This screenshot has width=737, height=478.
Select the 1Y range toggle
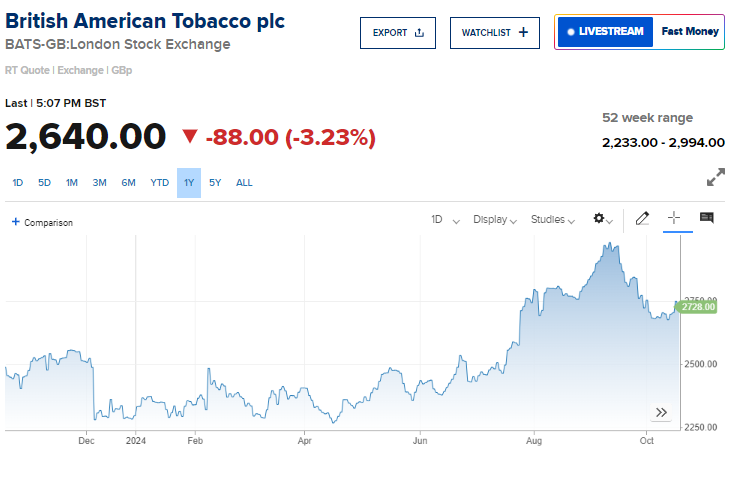tap(189, 183)
